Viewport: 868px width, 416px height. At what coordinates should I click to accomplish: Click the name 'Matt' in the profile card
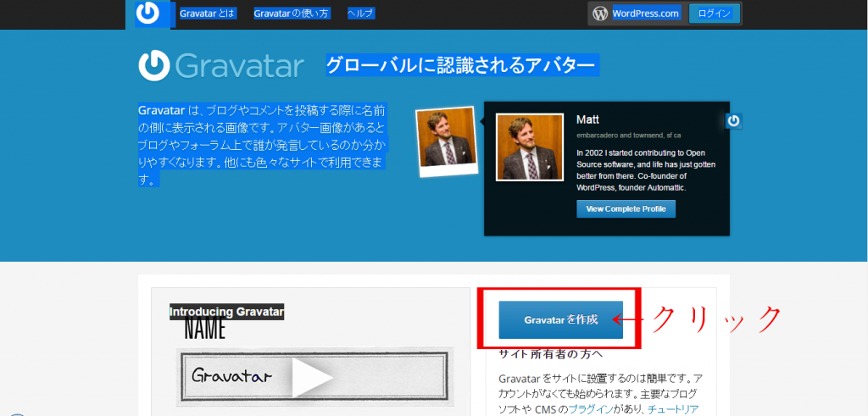click(x=587, y=119)
